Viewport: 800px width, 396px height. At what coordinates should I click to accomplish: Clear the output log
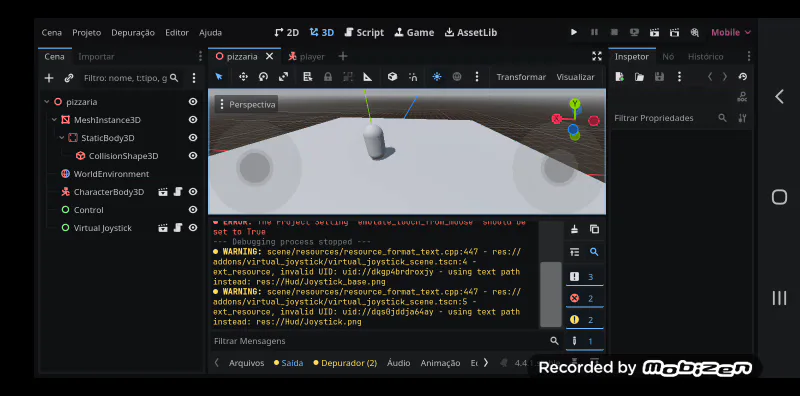pyautogui.click(x=574, y=229)
